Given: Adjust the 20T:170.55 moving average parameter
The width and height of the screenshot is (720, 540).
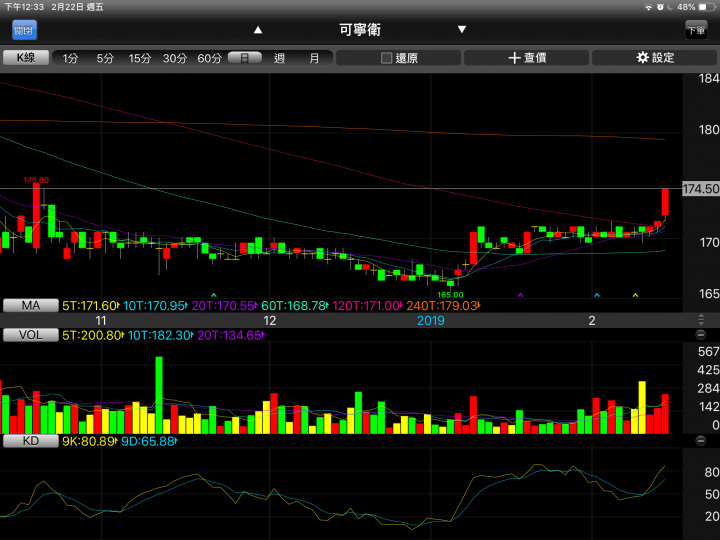Looking at the screenshot, I should pos(224,306).
